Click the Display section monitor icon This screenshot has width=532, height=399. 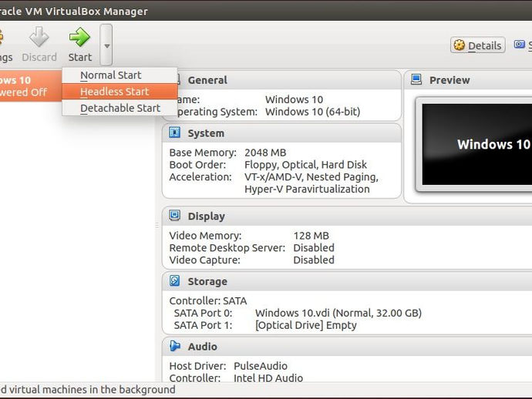pos(174,215)
